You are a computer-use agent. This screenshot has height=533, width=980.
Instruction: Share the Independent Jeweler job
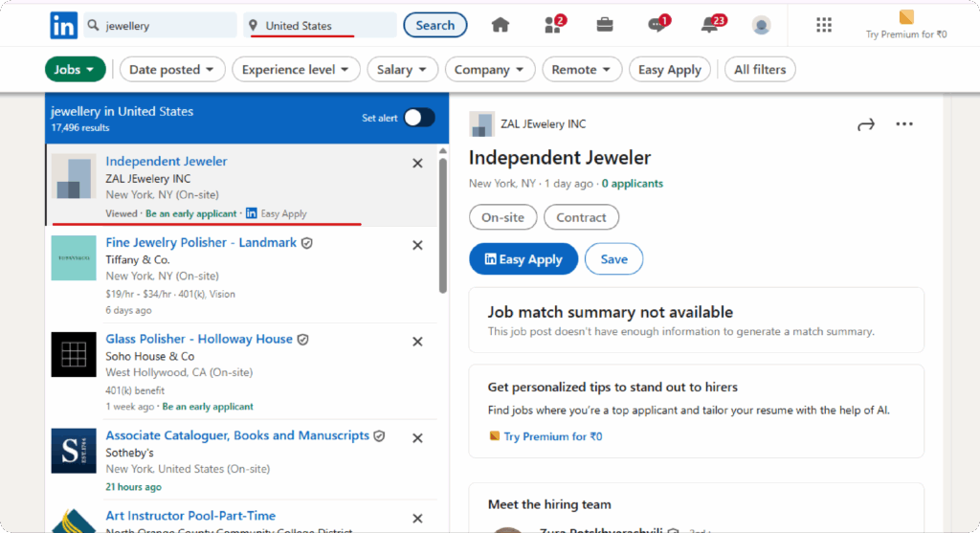[x=865, y=125]
